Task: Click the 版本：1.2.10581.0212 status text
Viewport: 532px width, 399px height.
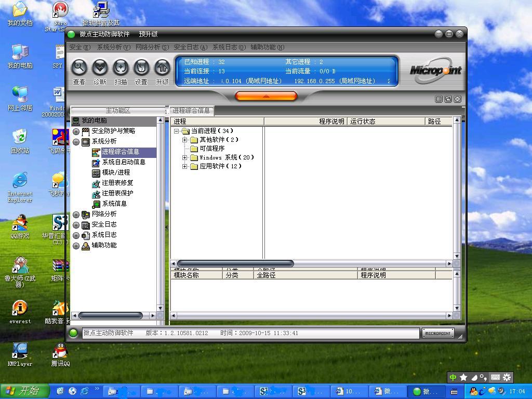Action: click(x=177, y=333)
